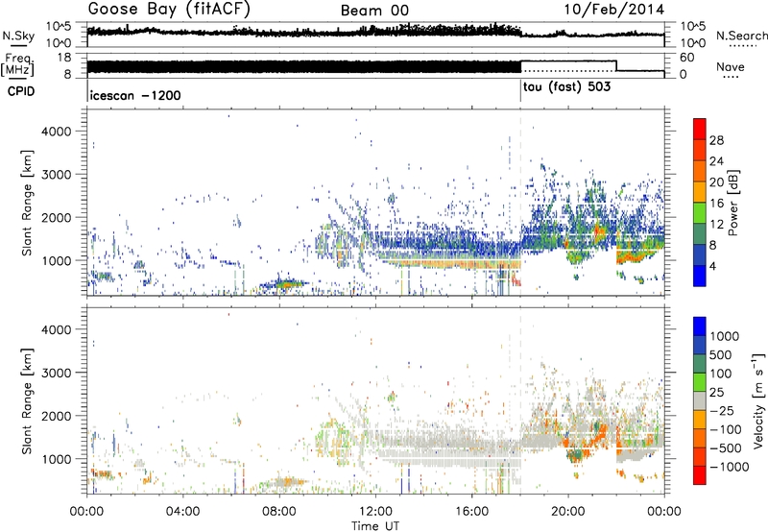Select the Freq. [MHz] label
The height and width of the screenshot is (532, 768).
pos(17,65)
